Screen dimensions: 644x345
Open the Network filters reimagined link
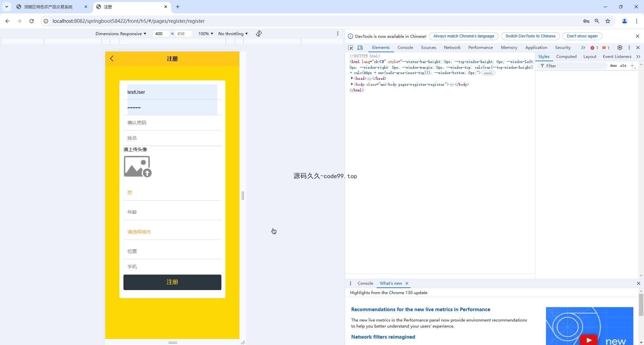tap(383, 337)
